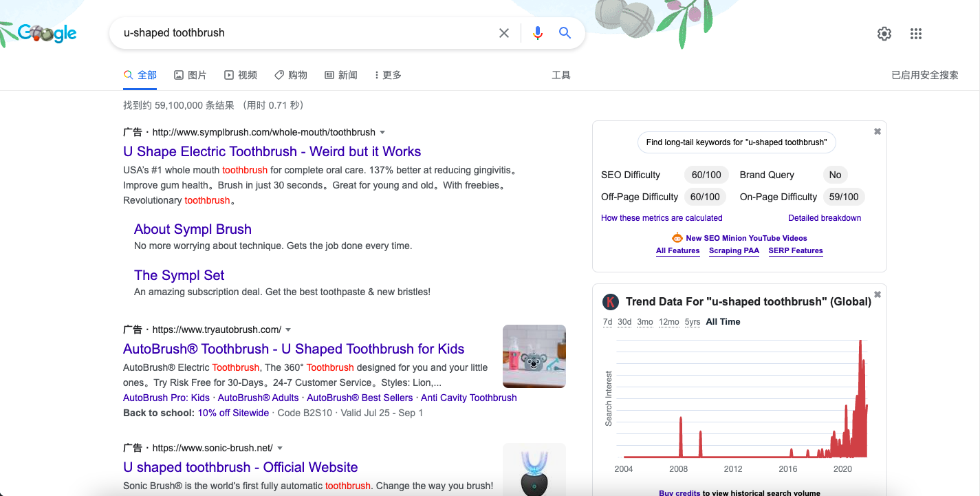Open the Google apps grid icon
The image size is (980, 496).
(916, 34)
